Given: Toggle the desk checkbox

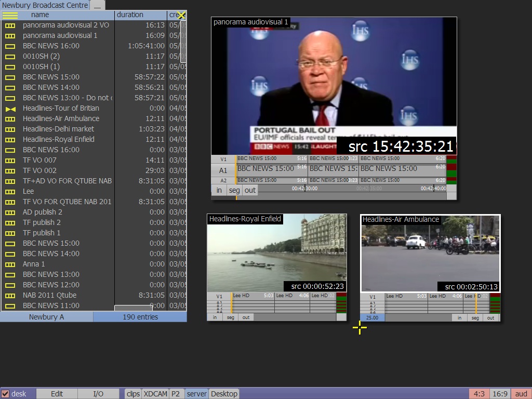Looking at the screenshot, I should pyautogui.click(x=5, y=394).
